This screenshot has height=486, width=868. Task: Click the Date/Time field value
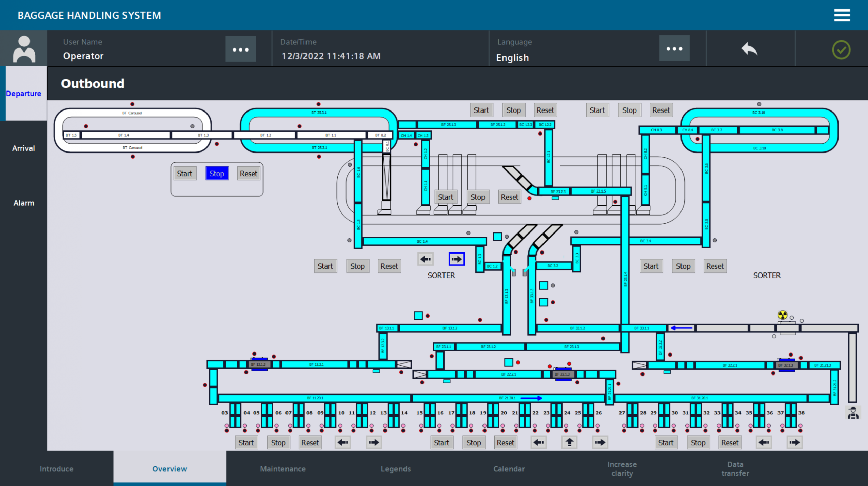coord(331,56)
